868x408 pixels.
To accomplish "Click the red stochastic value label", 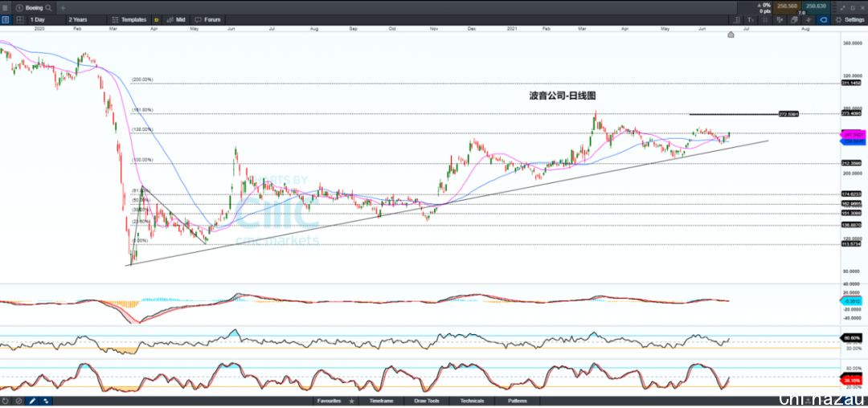I will 850,381.
